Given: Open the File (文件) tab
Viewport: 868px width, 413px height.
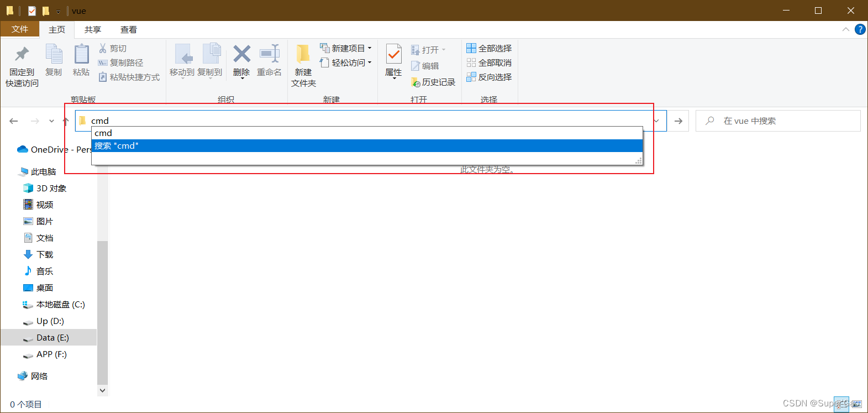Looking at the screenshot, I should pyautogui.click(x=20, y=29).
